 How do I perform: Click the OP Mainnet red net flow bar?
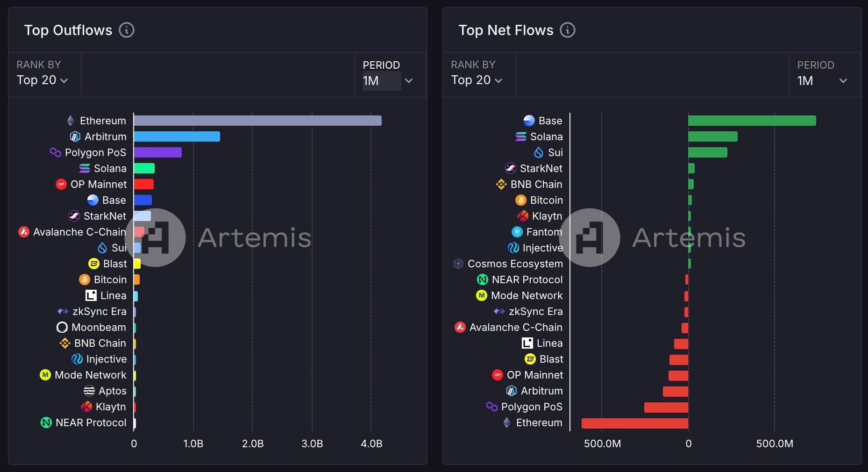click(x=678, y=376)
